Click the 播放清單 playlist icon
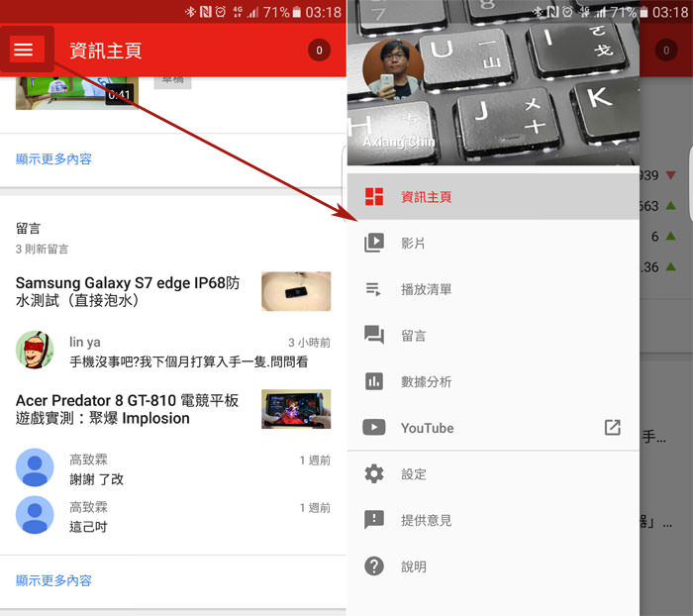Image resolution: width=693 pixels, height=616 pixels. 374,289
